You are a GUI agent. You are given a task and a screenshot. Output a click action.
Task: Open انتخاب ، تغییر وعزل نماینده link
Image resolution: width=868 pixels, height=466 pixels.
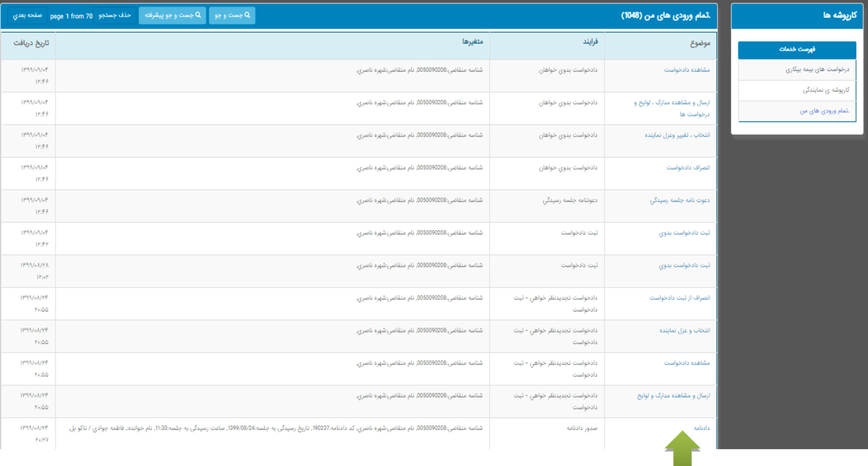pyautogui.click(x=677, y=135)
